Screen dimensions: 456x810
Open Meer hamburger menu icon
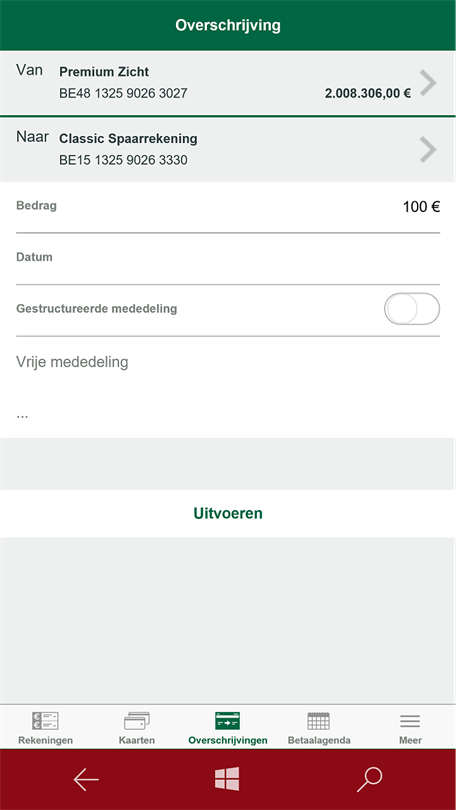tap(410, 721)
